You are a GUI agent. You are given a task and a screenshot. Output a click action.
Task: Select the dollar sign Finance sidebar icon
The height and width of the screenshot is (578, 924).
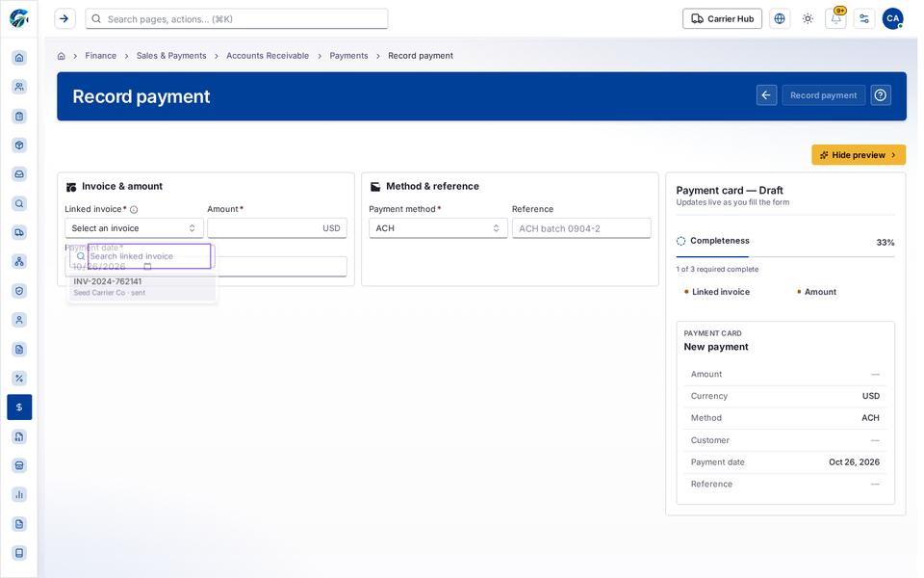19,407
